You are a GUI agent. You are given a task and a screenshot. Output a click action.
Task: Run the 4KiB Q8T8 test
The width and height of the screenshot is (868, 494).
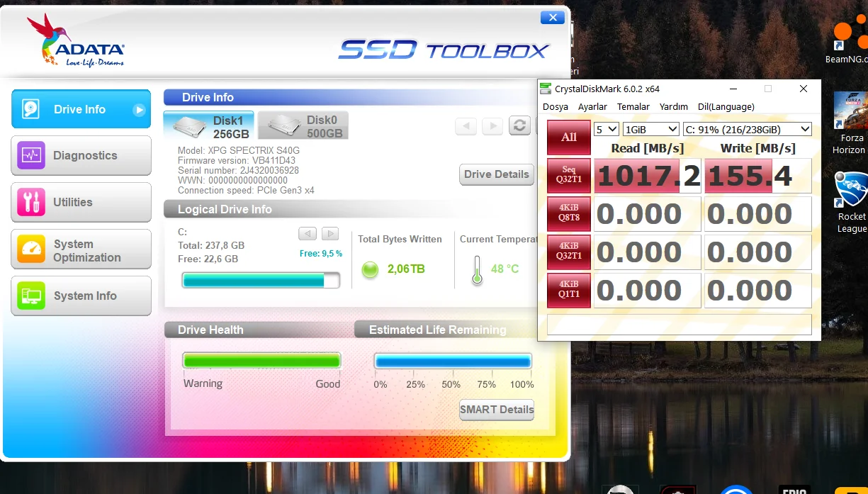click(x=569, y=214)
